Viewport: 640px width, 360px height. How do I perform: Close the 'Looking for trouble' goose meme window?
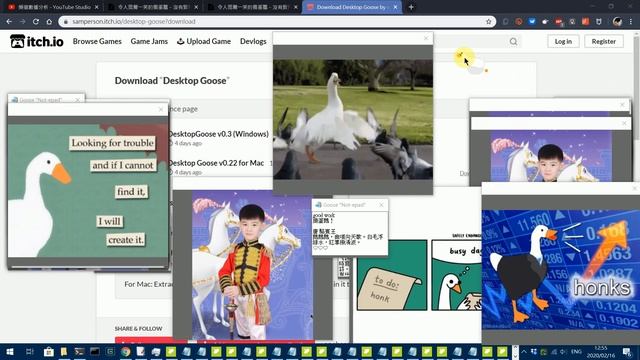click(161, 109)
